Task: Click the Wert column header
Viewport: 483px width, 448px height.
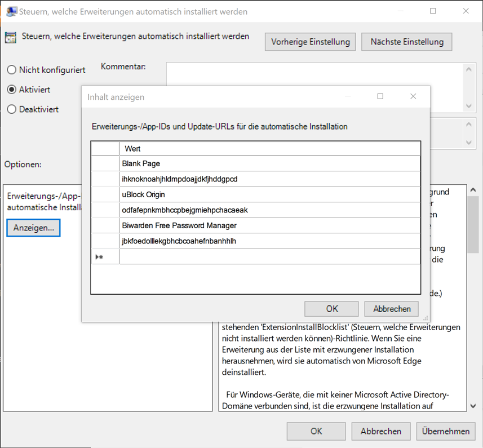Action: point(269,148)
